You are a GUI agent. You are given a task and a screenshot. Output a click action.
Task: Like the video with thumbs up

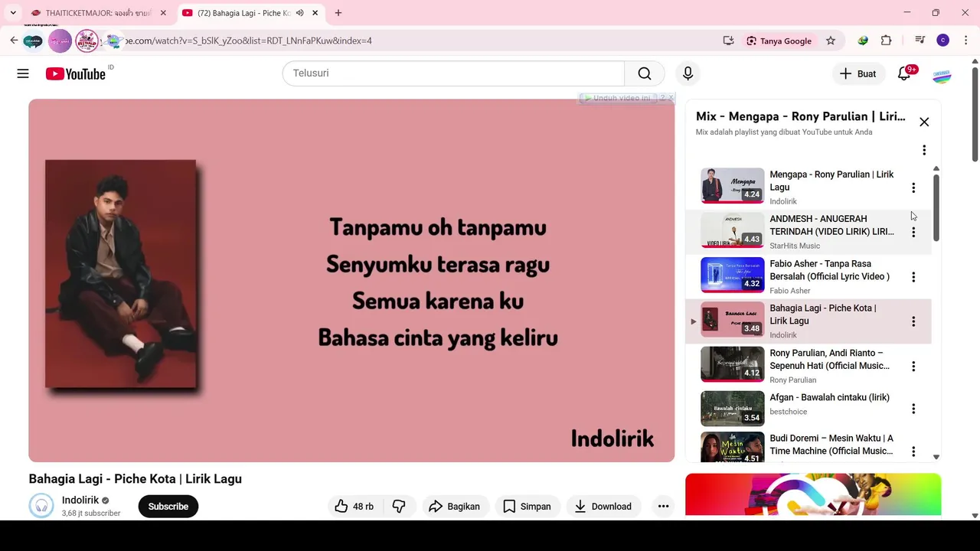[x=354, y=506]
